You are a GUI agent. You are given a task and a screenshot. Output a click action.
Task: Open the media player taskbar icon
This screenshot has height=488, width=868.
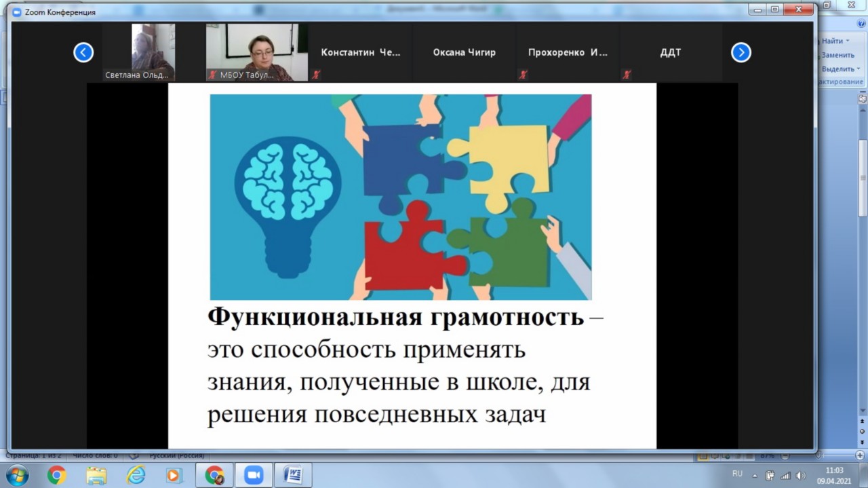(175, 475)
